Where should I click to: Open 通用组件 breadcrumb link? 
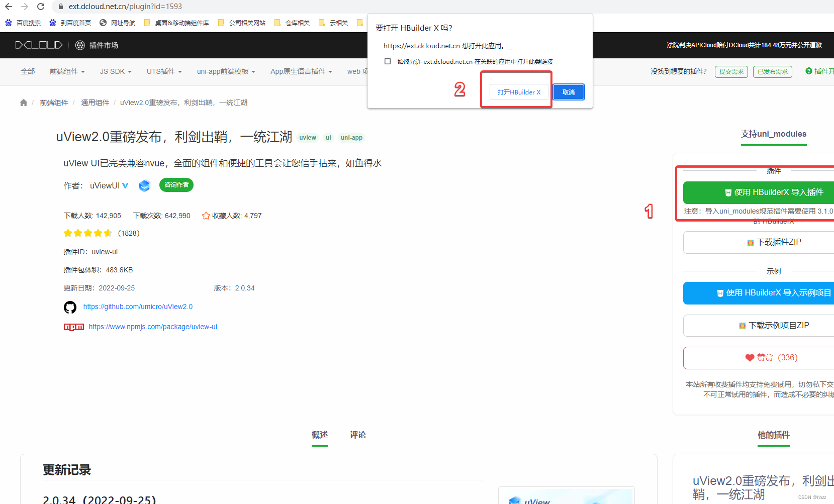pos(95,103)
